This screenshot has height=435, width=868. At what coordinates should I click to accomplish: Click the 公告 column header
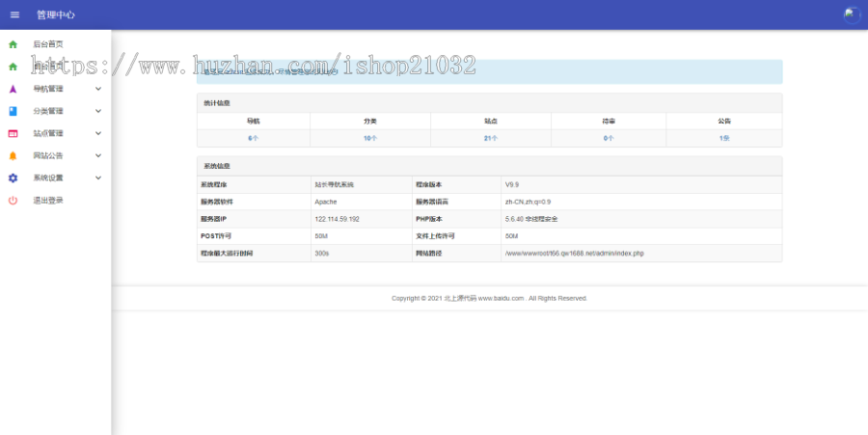point(724,122)
